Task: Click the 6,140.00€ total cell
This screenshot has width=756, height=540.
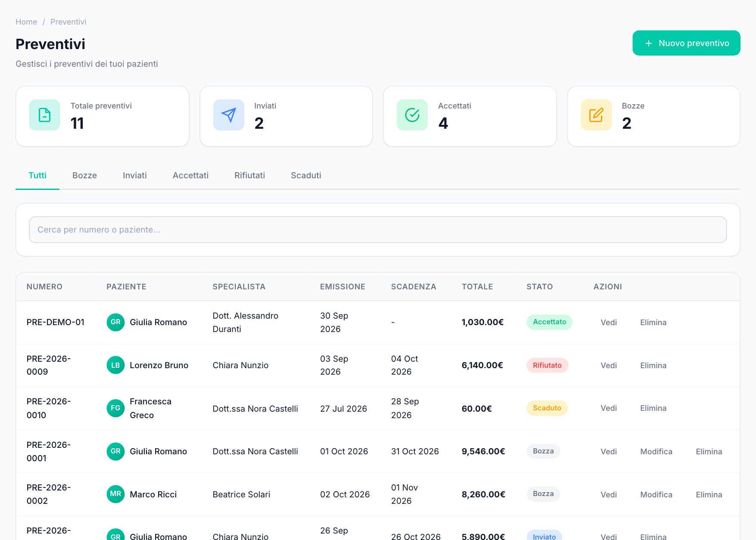Action: tap(482, 365)
